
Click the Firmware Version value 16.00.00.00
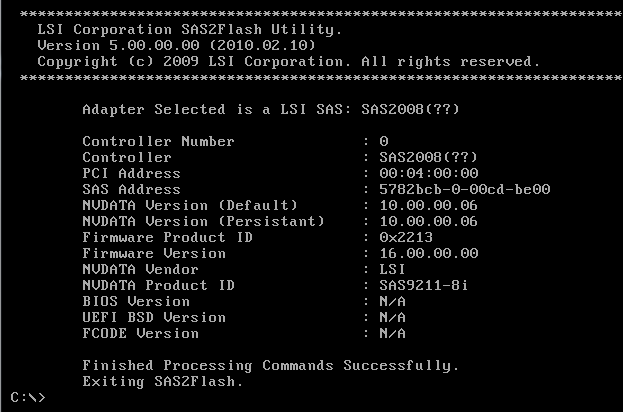pos(429,253)
